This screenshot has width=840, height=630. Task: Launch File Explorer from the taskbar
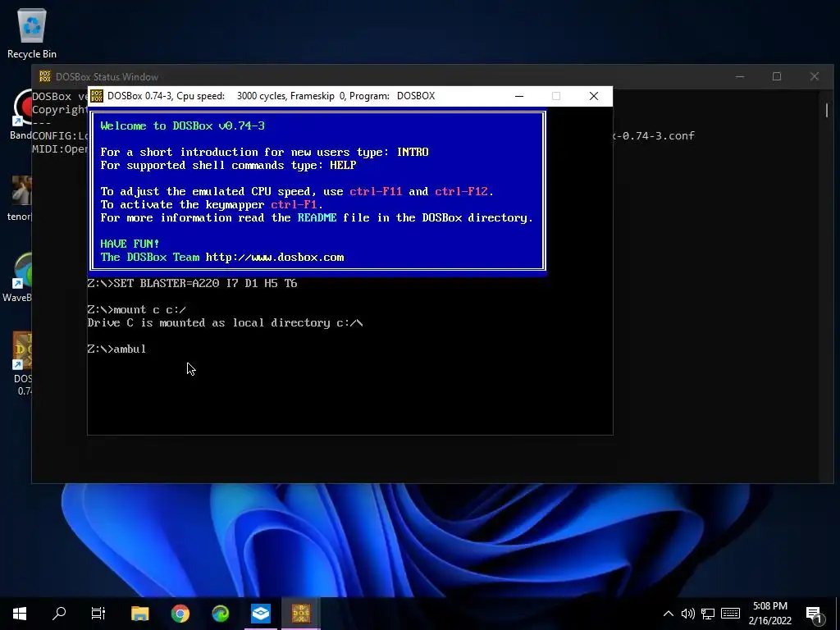pyautogui.click(x=139, y=614)
